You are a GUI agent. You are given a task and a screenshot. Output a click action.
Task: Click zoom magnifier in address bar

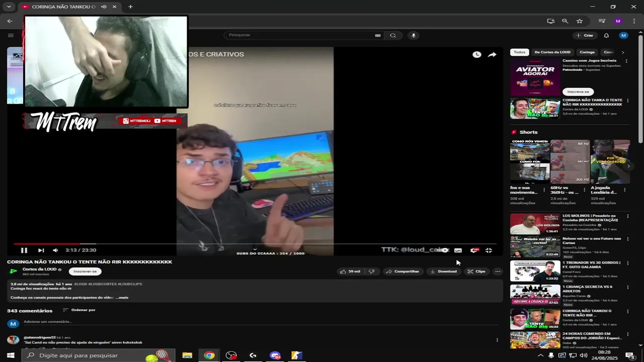pos(565,21)
